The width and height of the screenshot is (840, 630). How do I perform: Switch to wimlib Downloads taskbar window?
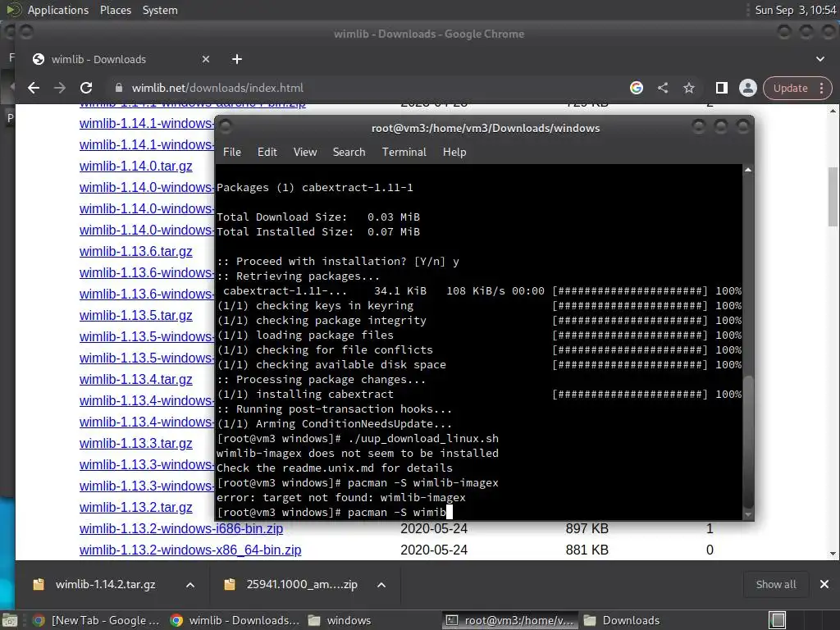pos(235,620)
